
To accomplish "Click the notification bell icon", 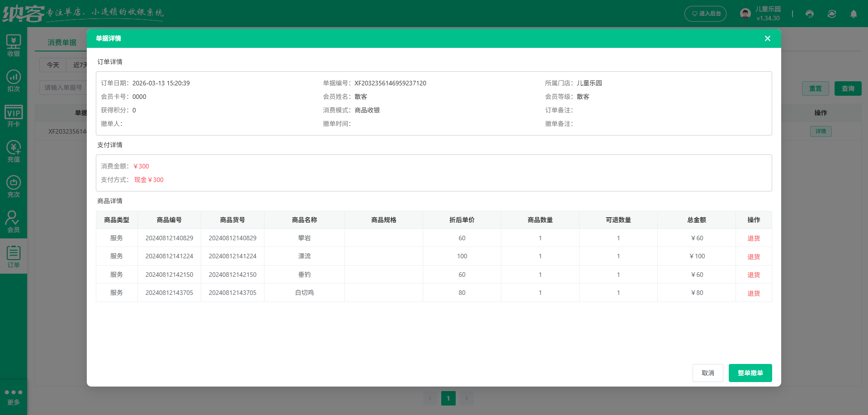I will click(854, 14).
